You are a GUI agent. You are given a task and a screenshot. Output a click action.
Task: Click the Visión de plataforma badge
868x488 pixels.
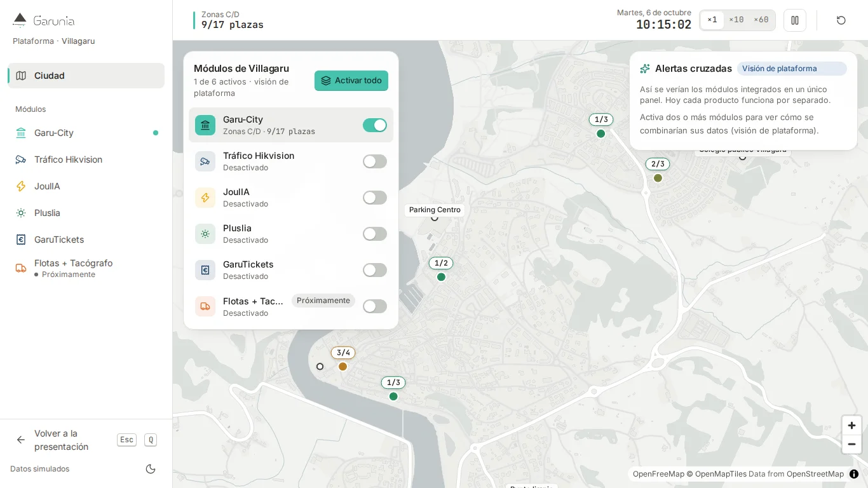point(792,69)
